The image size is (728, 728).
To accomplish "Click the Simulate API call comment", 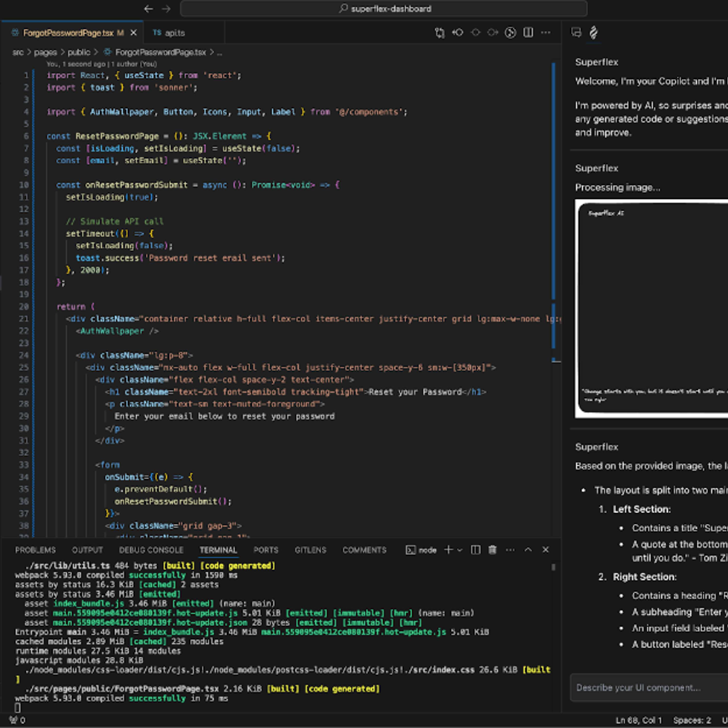I will click(115, 222).
